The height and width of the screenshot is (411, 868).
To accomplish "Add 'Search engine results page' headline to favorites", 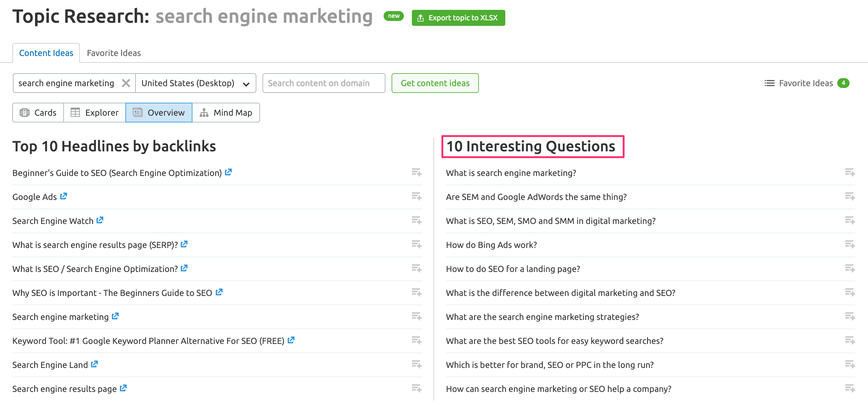I will pyautogui.click(x=416, y=389).
